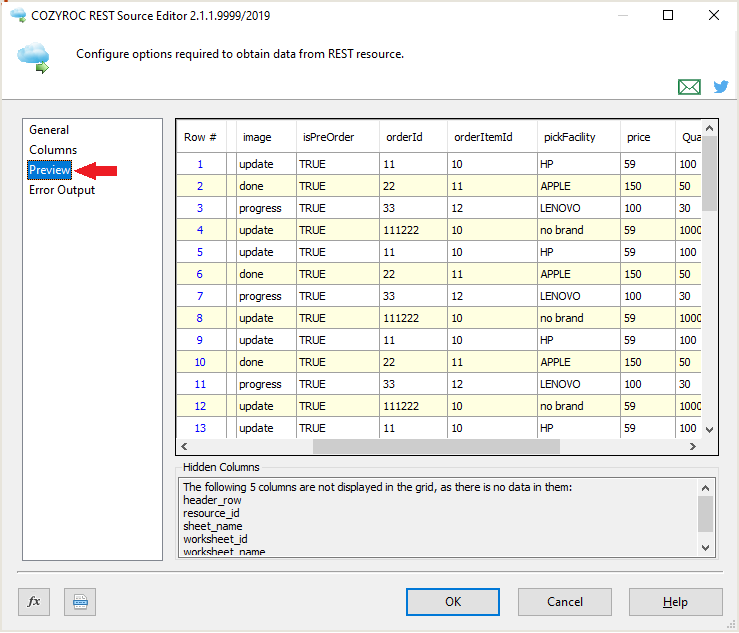Click orderId 111222 in row 4
Viewport: 739px width, 633px height.
click(x=413, y=230)
